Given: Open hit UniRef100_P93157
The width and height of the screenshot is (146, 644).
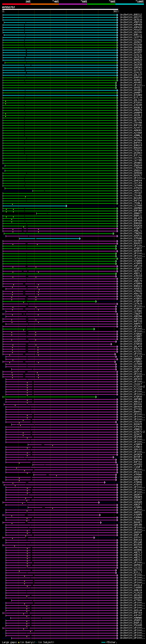Looking at the screenshot, I should (x=131, y=30).
